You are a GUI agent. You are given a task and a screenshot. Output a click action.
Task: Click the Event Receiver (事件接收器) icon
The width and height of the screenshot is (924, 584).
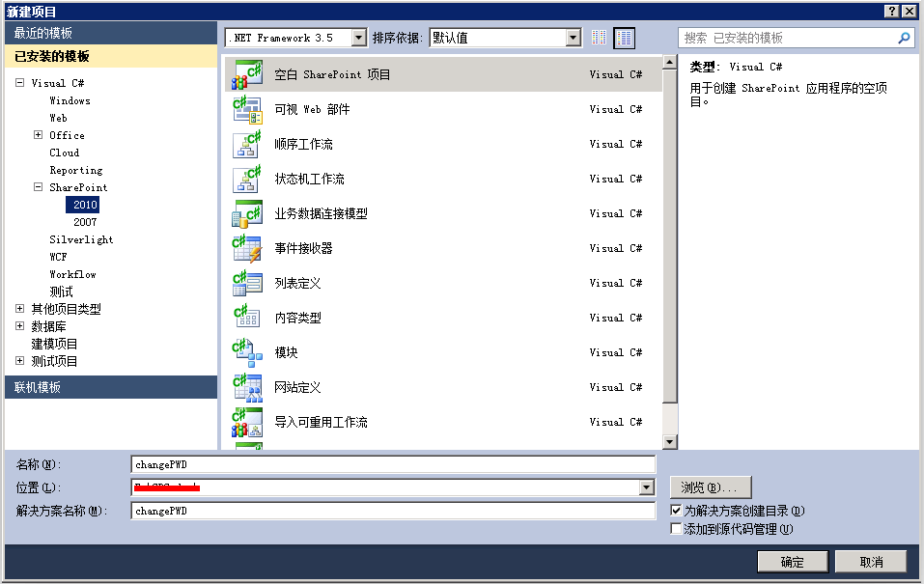[247, 249]
